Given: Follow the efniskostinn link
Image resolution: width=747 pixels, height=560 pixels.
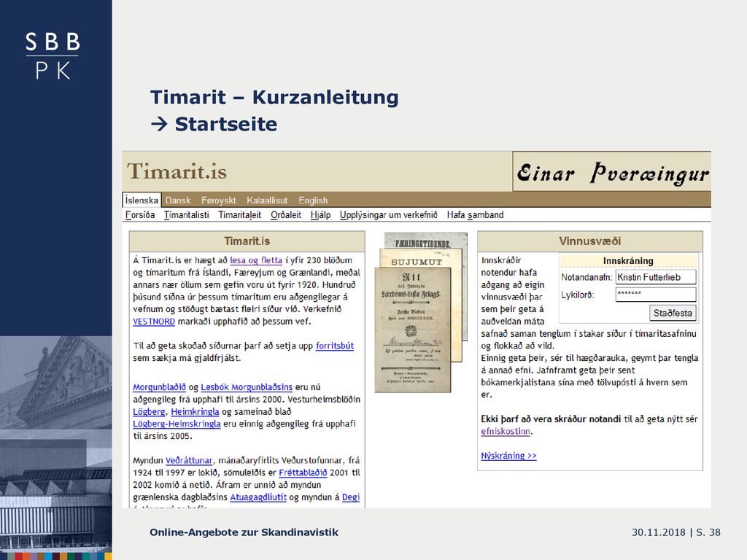Looking at the screenshot, I should point(506,432).
